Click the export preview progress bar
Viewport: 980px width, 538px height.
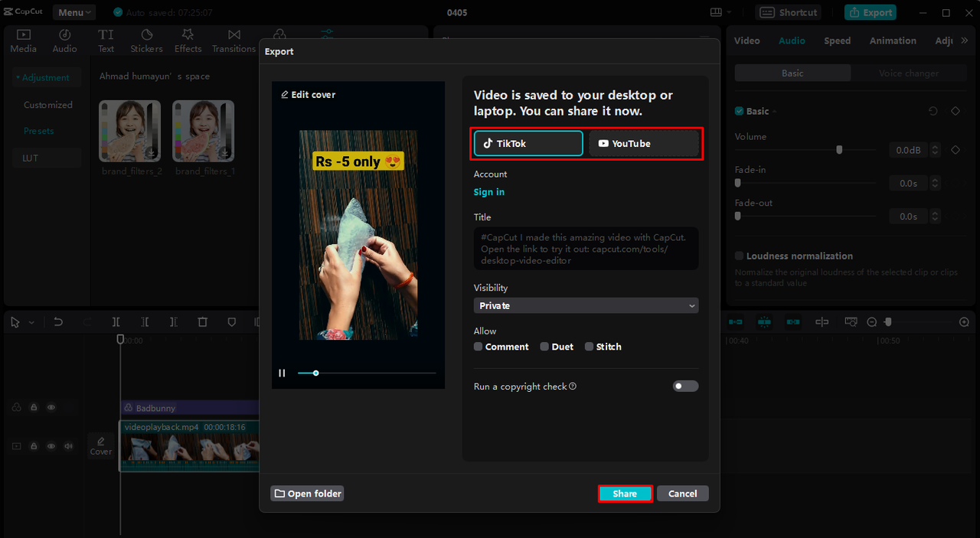click(x=367, y=373)
